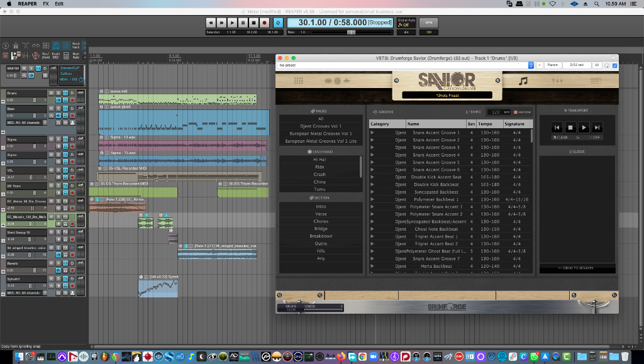The width and height of the screenshot is (644, 364).
Task: Open the mixer faders view in Savior
Action: pyautogui.click(x=557, y=81)
